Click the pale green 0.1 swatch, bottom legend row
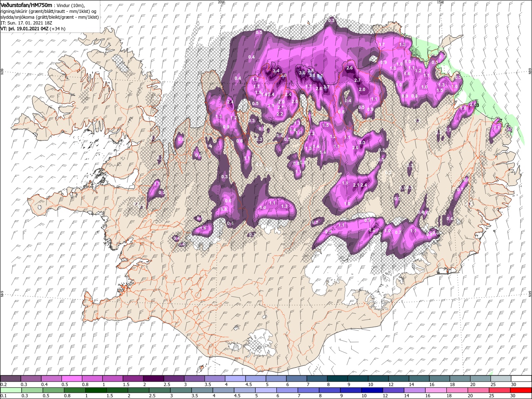 (11, 390)
